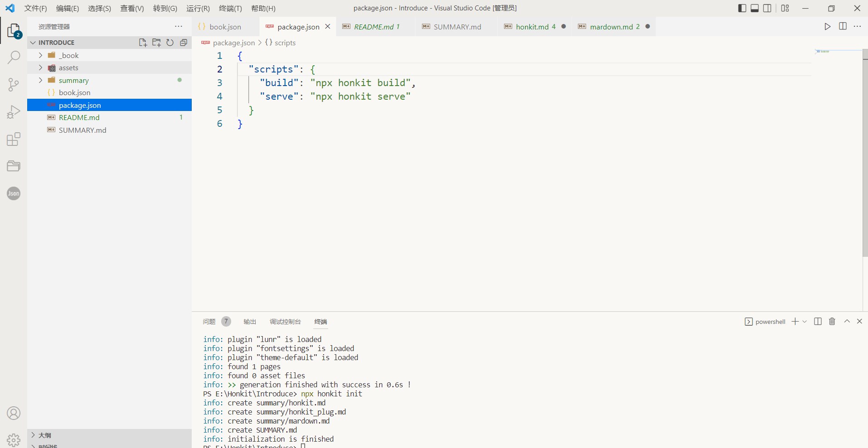Show the 问题 problems panel tab

click(209, 322)
